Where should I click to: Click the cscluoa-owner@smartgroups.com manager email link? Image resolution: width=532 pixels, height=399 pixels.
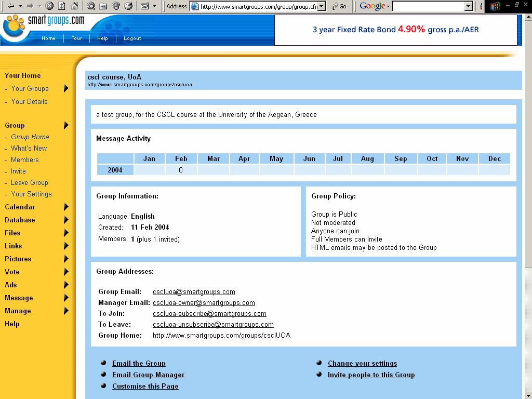pos(204,303)
